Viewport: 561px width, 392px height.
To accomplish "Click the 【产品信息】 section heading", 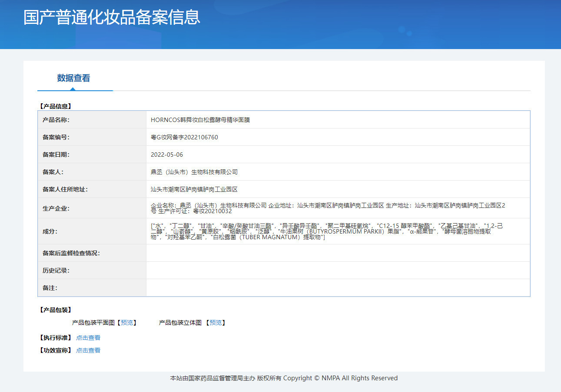I will (x=55, y=106).
